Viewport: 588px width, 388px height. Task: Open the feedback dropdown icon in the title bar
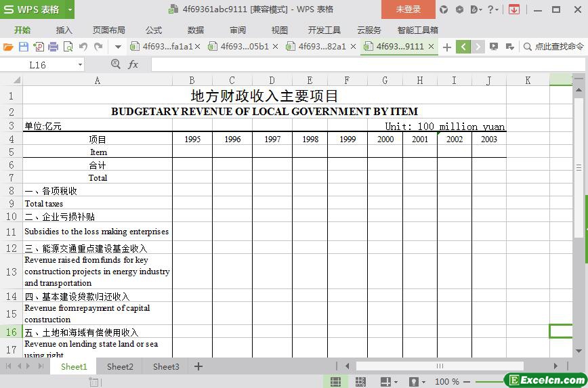(x=476, y=9)
